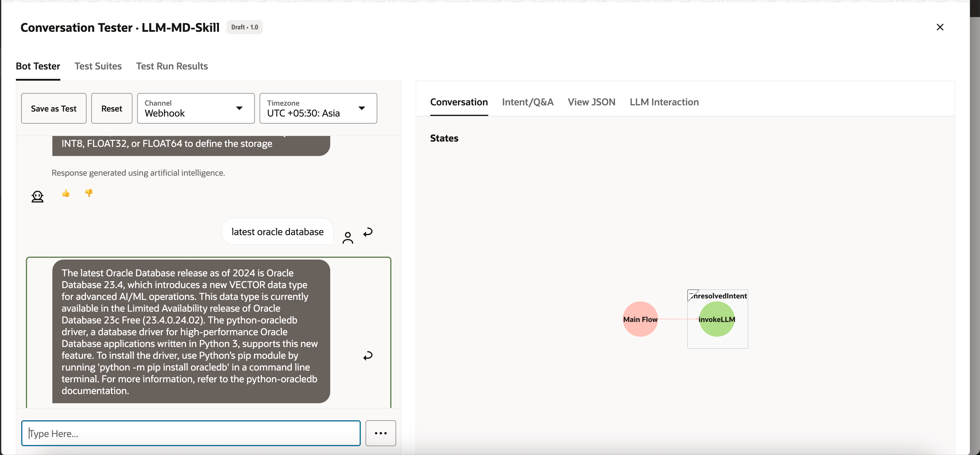Open the LLM Interaction tab

pos(664,102)
